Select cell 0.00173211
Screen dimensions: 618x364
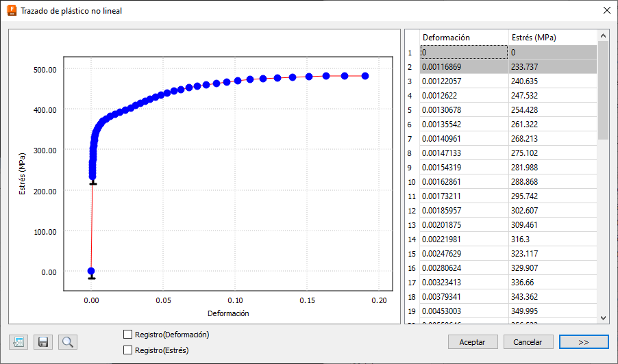click(464, 196)
